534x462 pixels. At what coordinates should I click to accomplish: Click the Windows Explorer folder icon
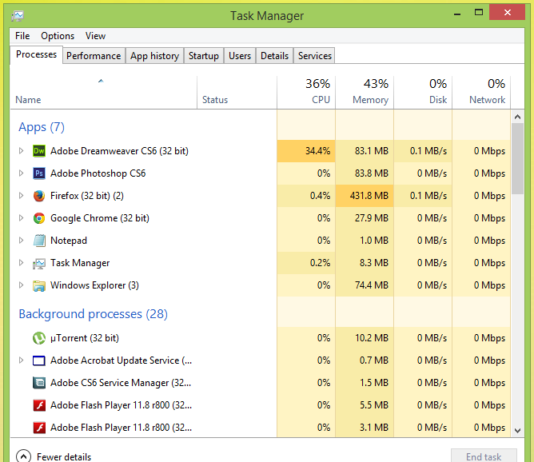point(39,286)
